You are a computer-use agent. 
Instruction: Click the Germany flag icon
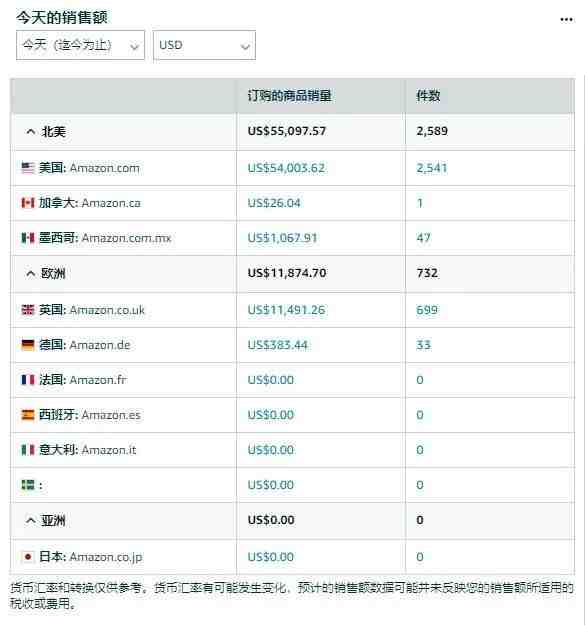pos(28,345)
